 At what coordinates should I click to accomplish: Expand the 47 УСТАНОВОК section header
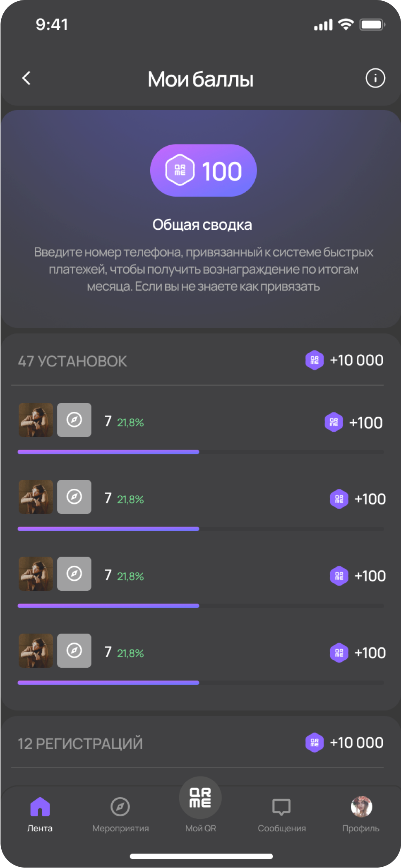[x=72, y=361]
